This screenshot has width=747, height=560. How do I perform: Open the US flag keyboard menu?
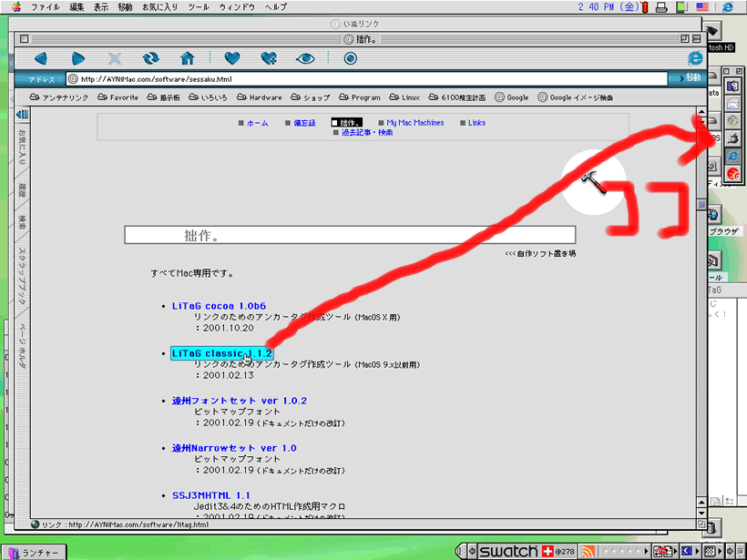pos(702,6)
